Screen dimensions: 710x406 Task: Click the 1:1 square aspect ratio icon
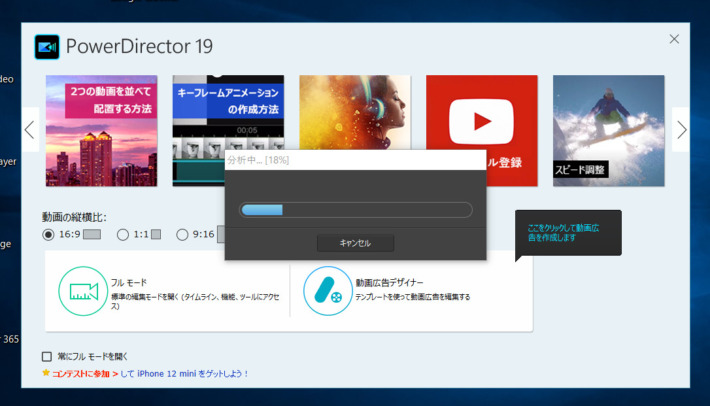(156, 235)
